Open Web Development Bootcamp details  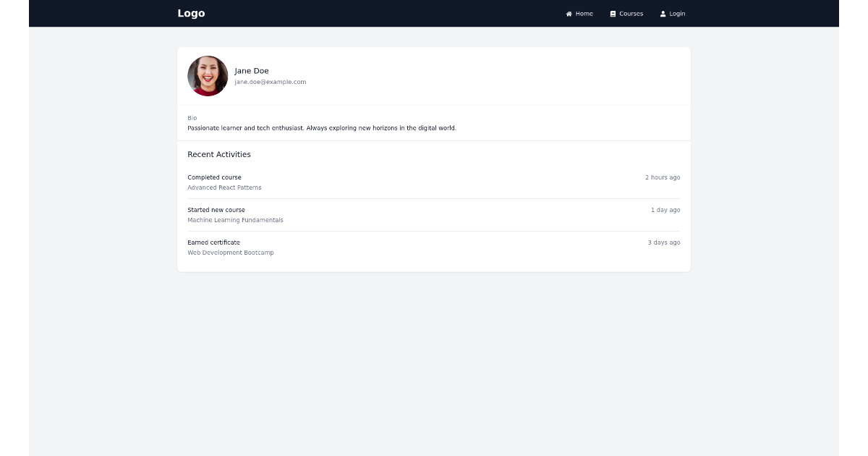pos(231,253)
